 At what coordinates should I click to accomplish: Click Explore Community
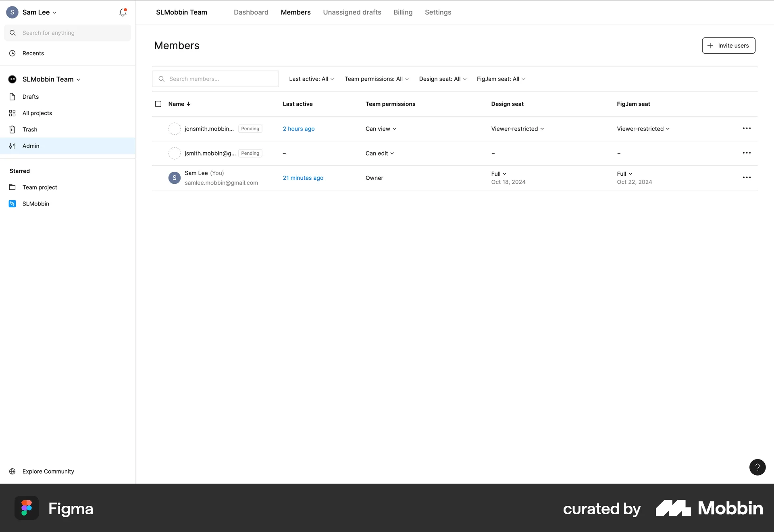(48, 471)
